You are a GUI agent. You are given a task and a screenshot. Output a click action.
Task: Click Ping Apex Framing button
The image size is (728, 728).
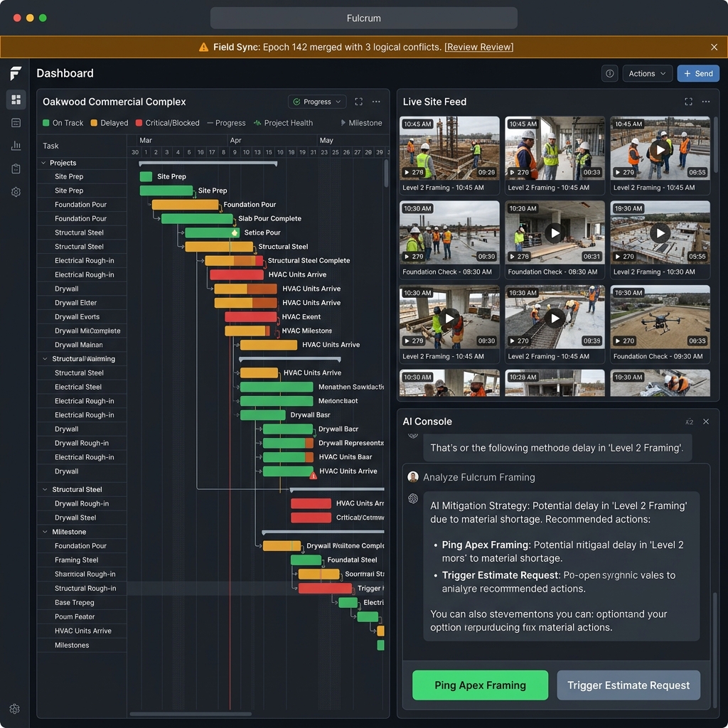pyautogui.click(x=480, y=685)
